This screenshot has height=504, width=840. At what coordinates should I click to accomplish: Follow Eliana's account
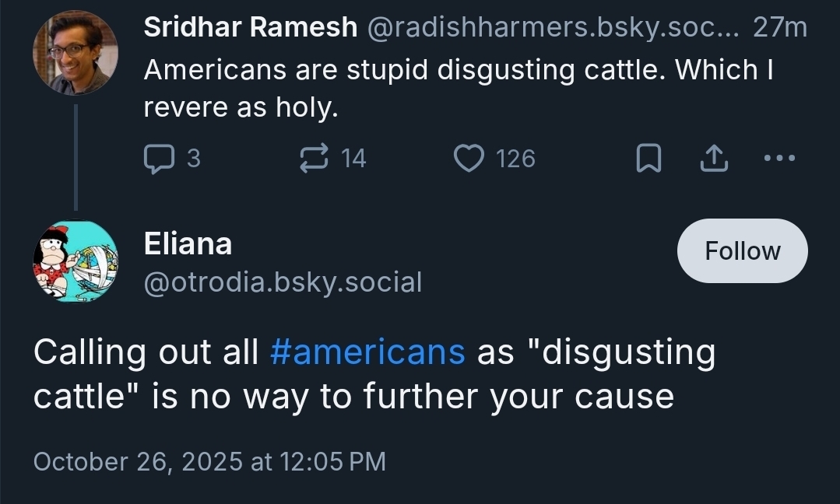coord(742,250)
